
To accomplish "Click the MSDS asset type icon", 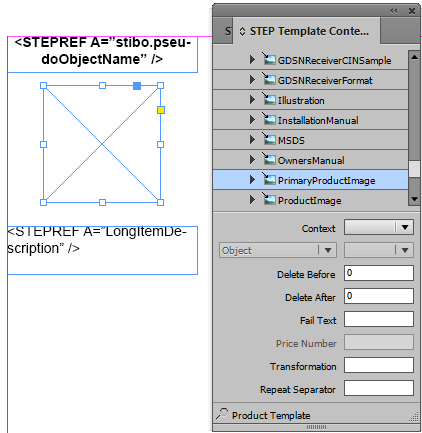I will (269, 139).
